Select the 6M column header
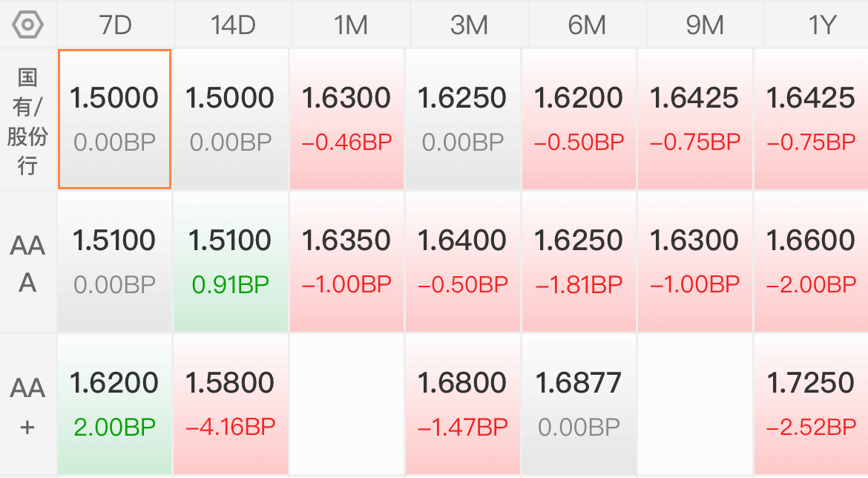The image size is (868, 478). [x=587, y=25]
